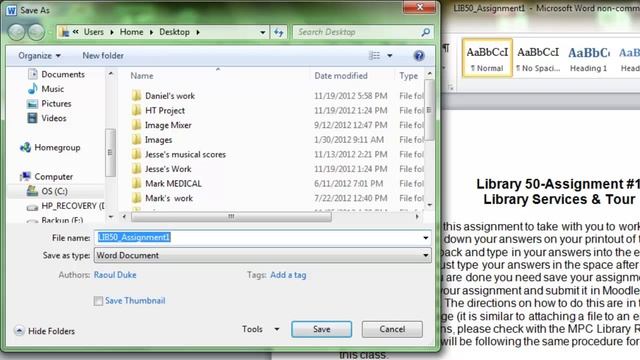
Task: Click Home in the address breadcrumb
Action: tap(131, 32)
